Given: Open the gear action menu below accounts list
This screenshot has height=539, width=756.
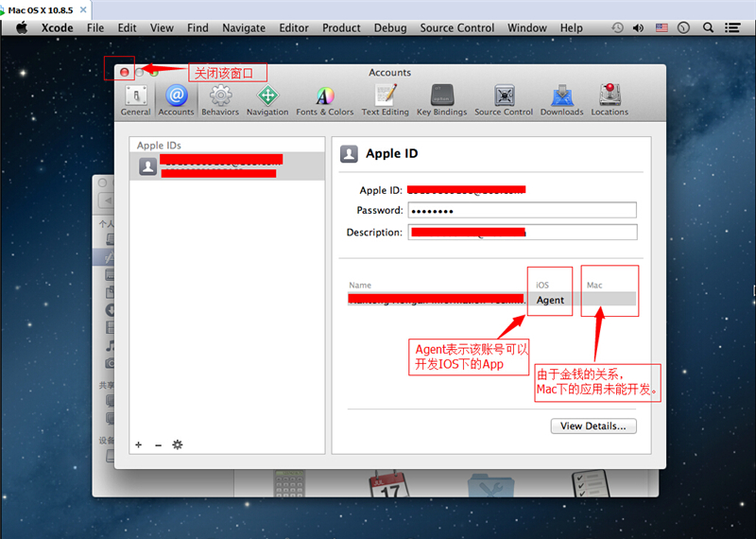Looking at the screenshot, I should 178,444.
